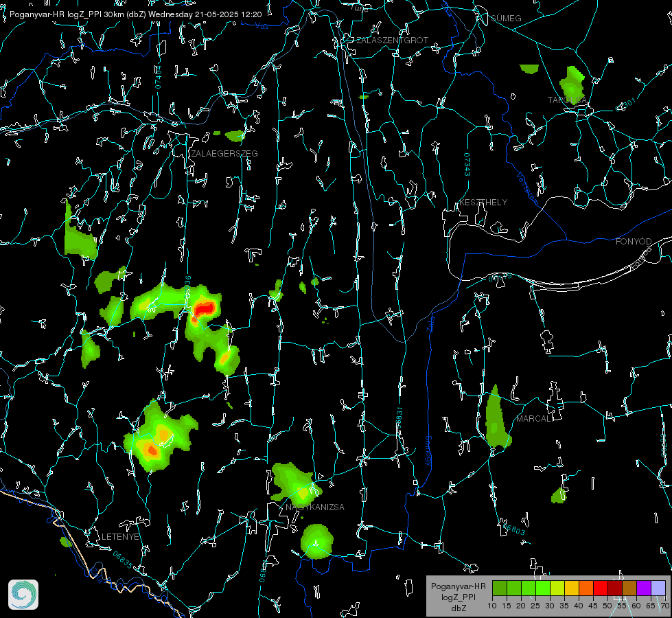Click the 06831 road number label
This screenshot has width=672, height=618.
tap(399, 418)
